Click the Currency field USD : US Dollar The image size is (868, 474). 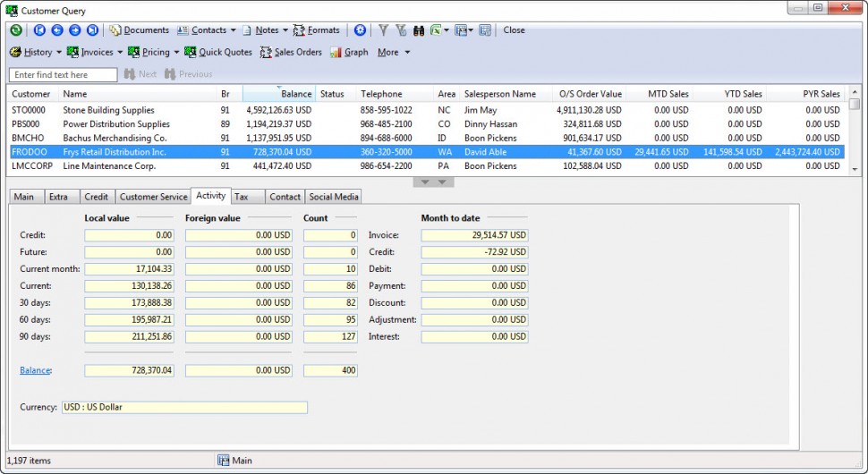point(184,408)
